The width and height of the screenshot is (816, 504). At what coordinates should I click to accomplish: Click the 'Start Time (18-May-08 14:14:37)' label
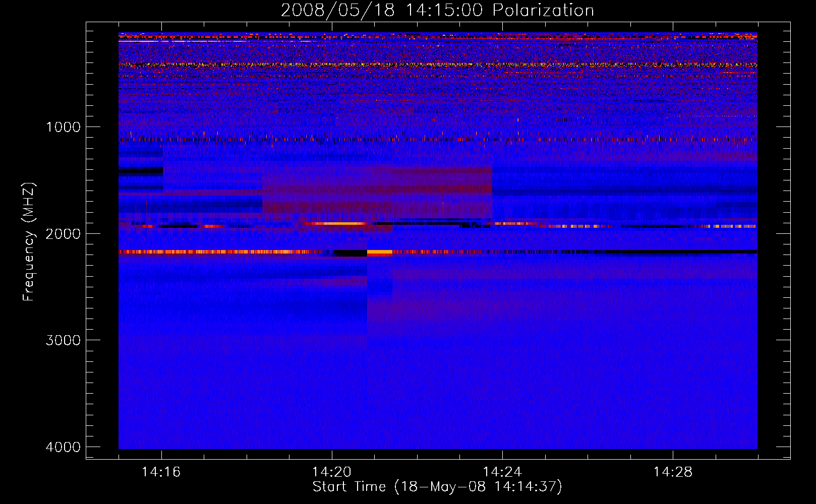click(x=437, y=487)
